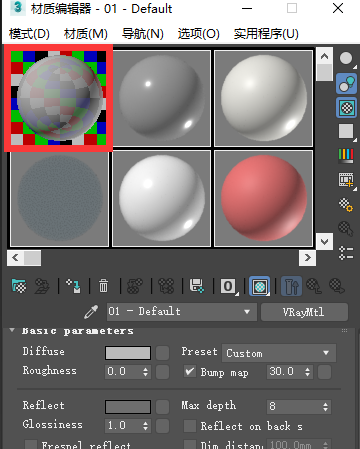360x449 pixels.
Task: Open the 选项(O) menu
Action: click(199, 34)
